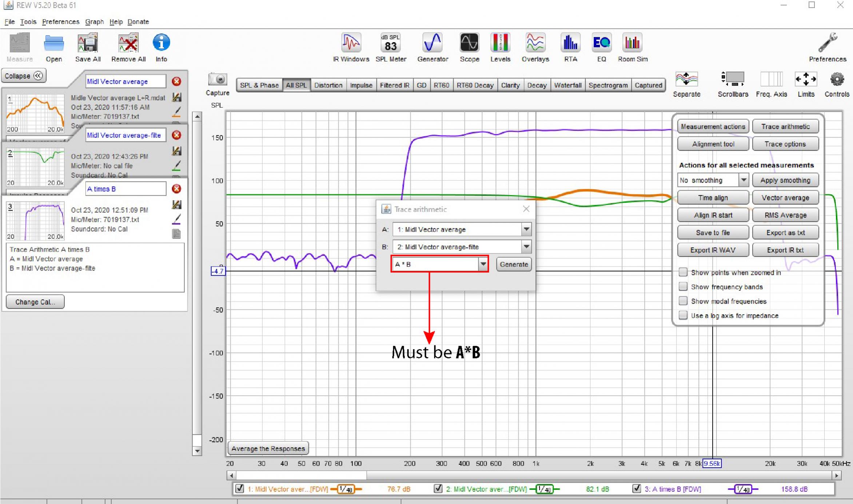853x504 pixels.
Task: Enable Show frequency bands
Action: point(683,287)
